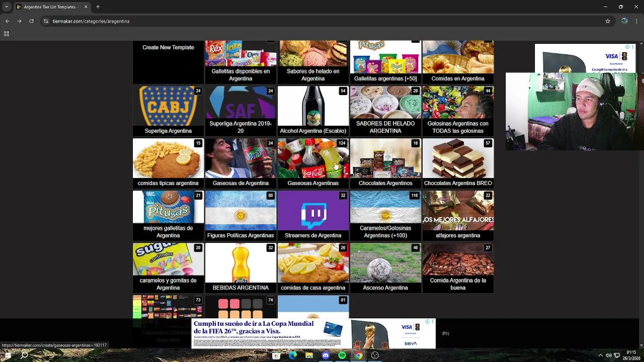Open Figuras Políticas Argentinas template
Screen dimensions: 644x362
(240, 215)
